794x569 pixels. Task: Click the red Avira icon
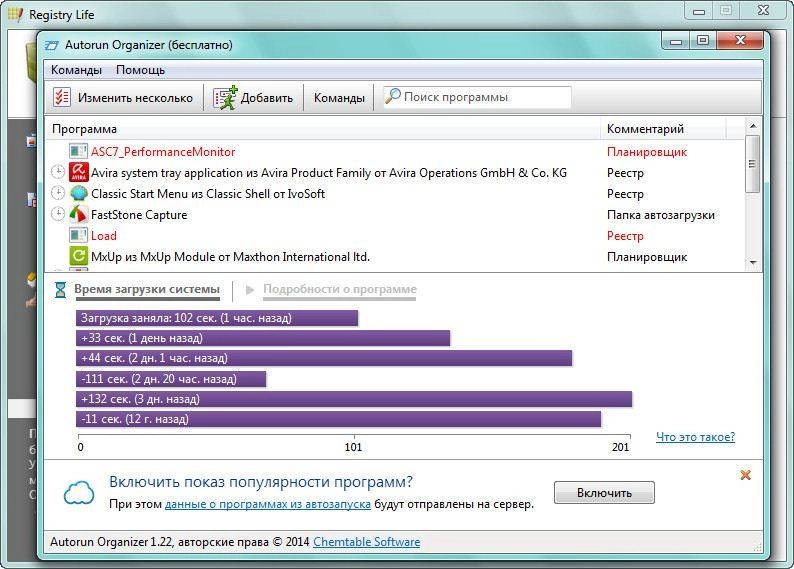[78, 172]
